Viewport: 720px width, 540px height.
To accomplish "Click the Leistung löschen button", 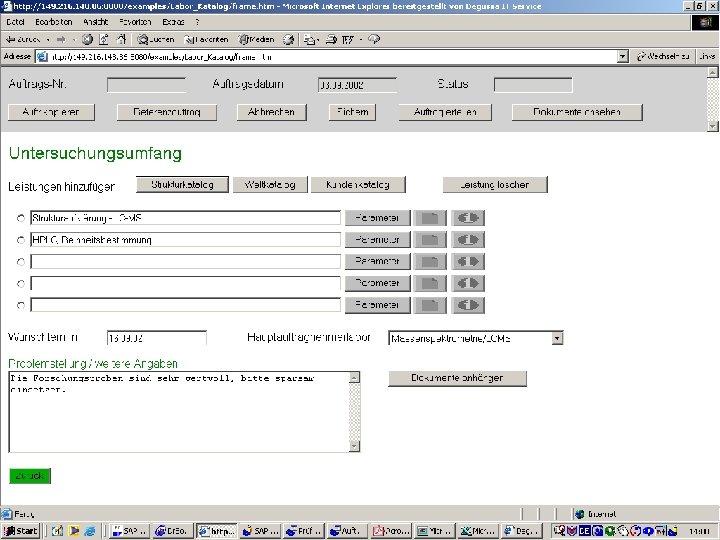I will click(x=495, y=185).
